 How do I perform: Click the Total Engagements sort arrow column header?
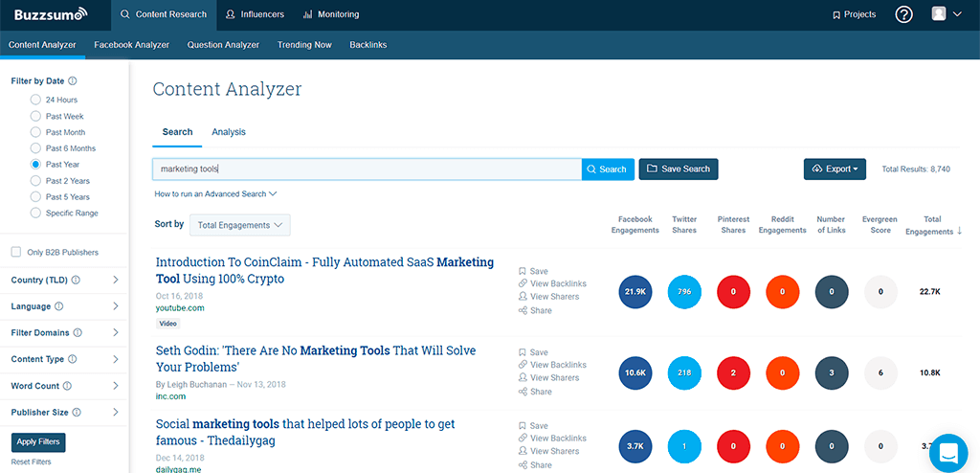(x=934, y=225)
